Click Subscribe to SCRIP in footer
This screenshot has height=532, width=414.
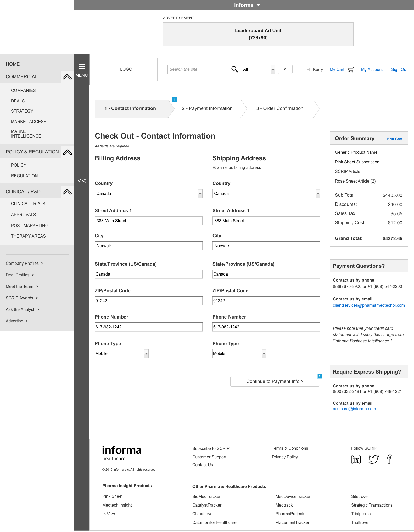tap(211, 448)
